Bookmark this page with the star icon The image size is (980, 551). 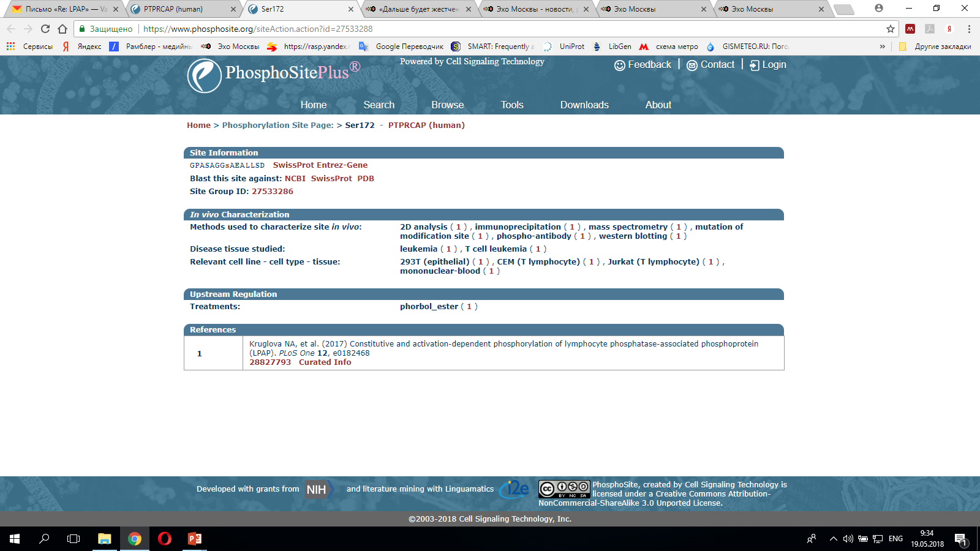(x=890, y=29)
